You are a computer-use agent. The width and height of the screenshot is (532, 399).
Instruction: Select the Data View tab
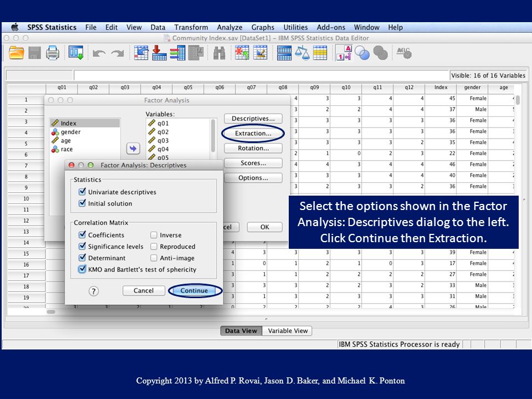point(241,330)
